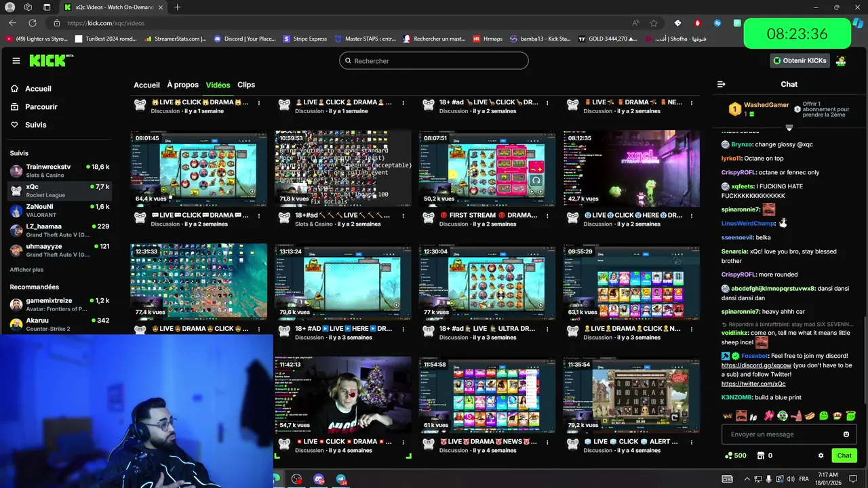Click the Obtenir KICKs button

pyautogui.click(x=800, y=60)
